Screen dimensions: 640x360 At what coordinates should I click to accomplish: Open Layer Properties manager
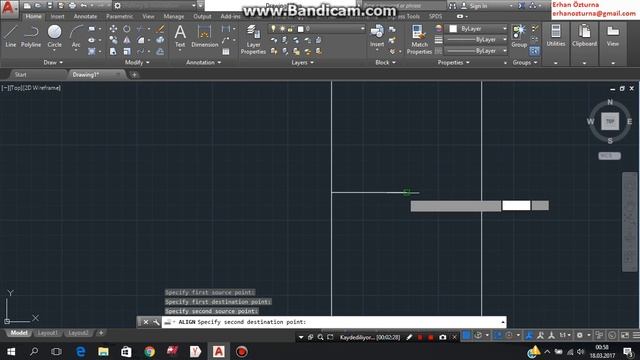[253, 40]
